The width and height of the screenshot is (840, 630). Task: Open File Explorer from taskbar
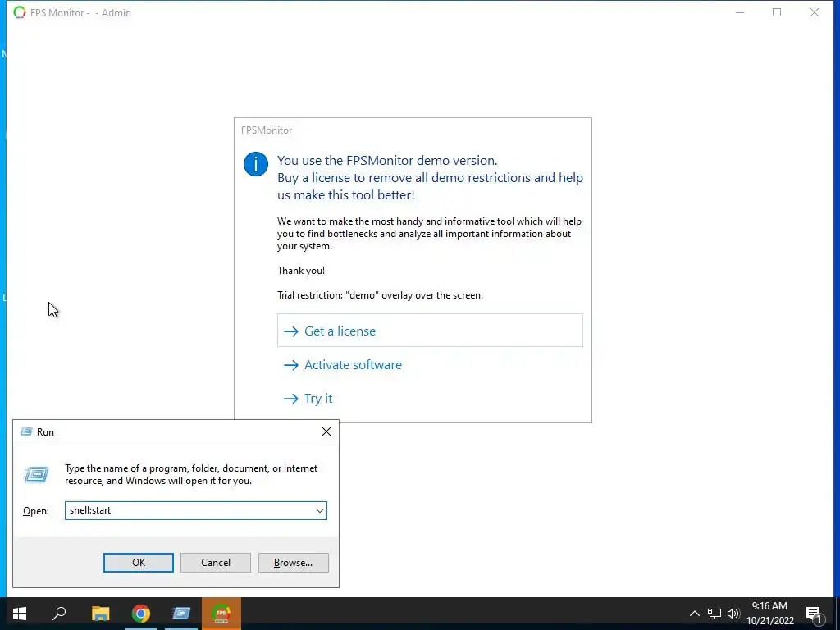coord(100,614)
